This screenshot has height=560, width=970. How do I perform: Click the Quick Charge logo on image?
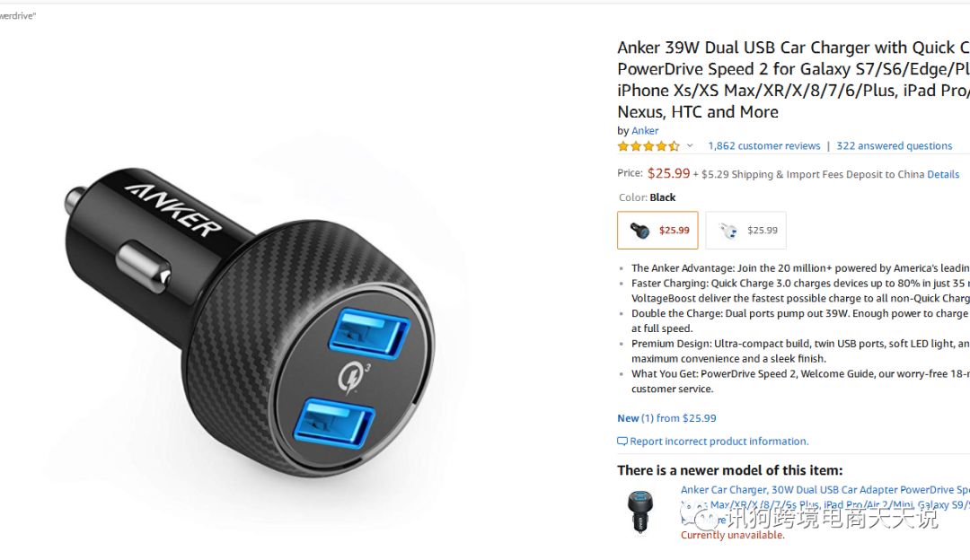(353, 379)
